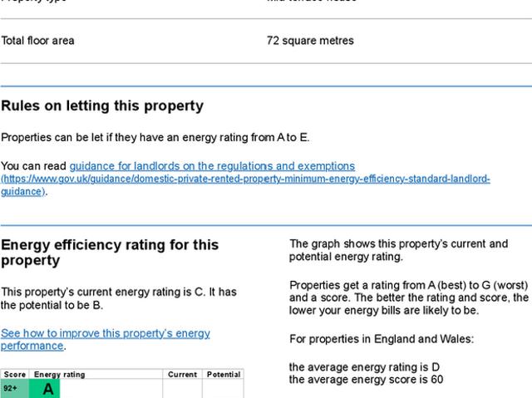Image resolution: width=532 pixels, height=398 pixels.
Task: Click the 'The graph shows' paragraph
Action: (x=398, y=250)
